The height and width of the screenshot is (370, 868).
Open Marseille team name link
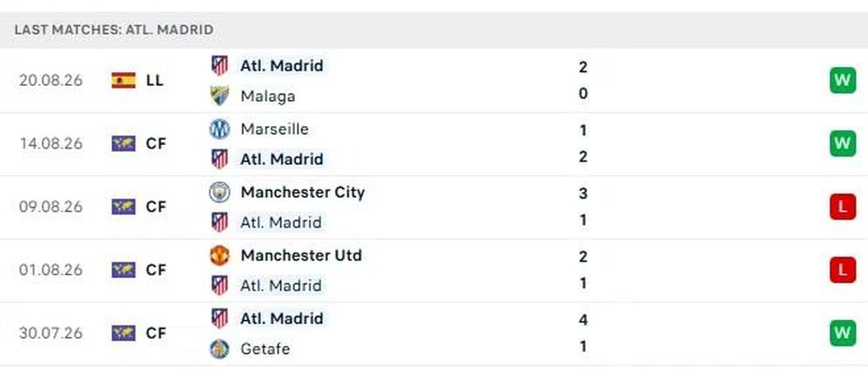tap(274, 129)
